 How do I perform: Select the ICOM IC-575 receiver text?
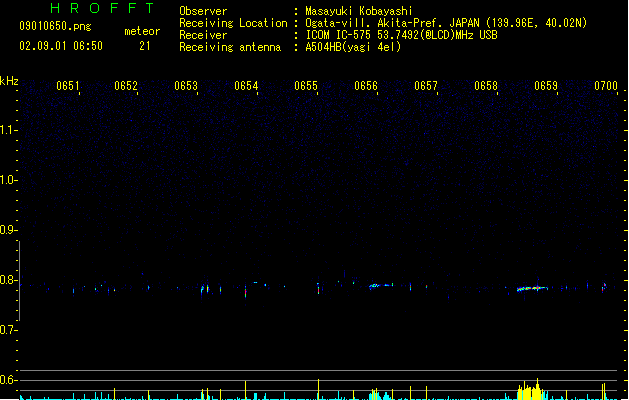(402, 35)
